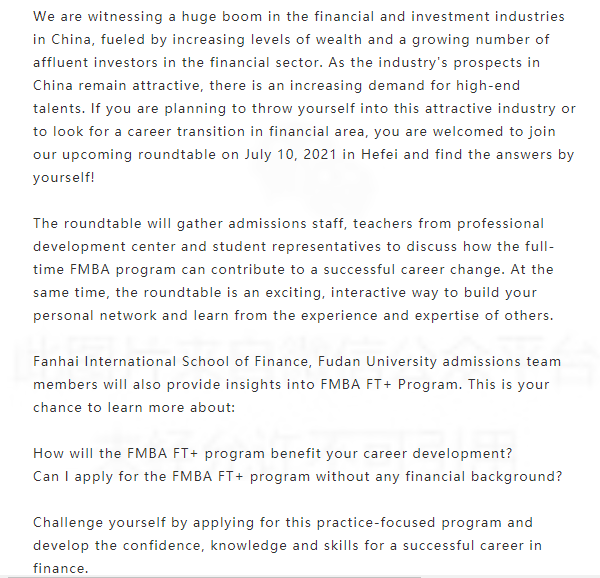Click the opening words "We are witnessing"
600x578 pixels.
coord(93,18)
